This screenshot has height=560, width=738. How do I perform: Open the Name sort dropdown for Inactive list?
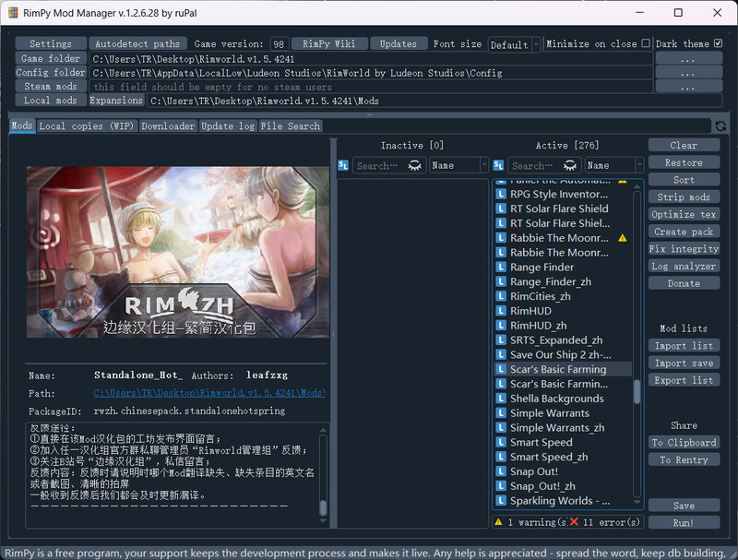tap(458, 165)
